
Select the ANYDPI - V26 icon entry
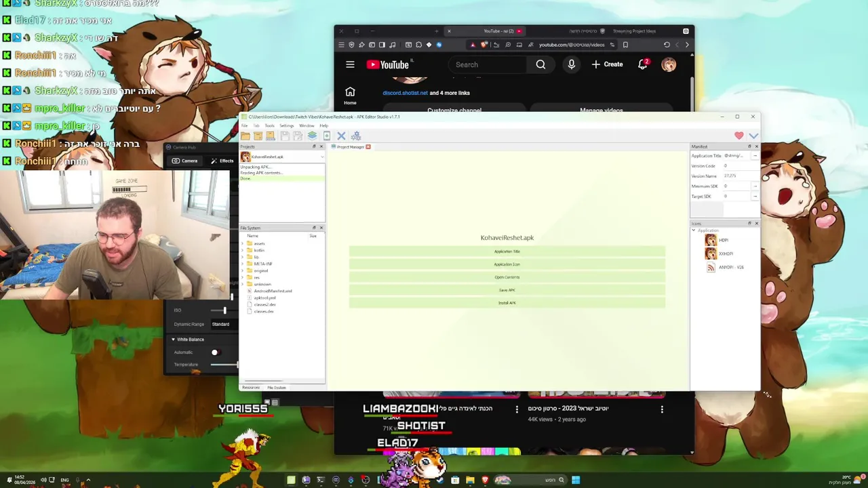(x=725, y=267)
